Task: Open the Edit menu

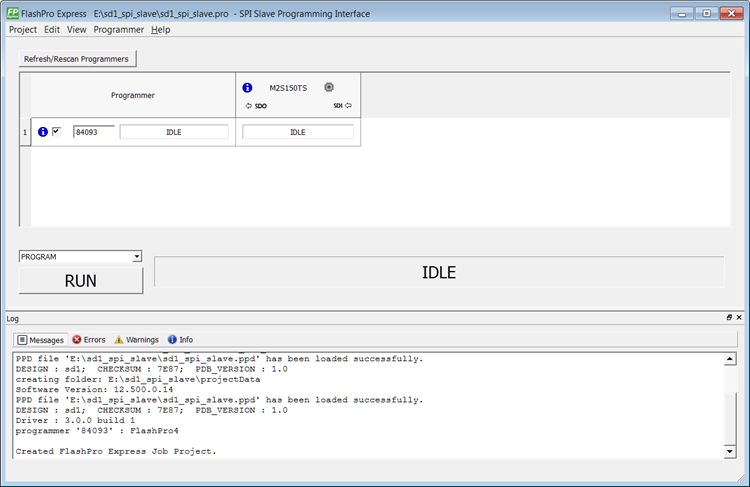Action: point(52,30)
